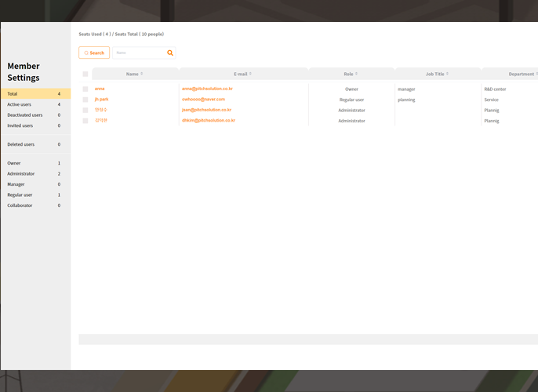
Task: Open the name link beside dhkim@pitchsolution.co.kr
Action: (101, 121)
